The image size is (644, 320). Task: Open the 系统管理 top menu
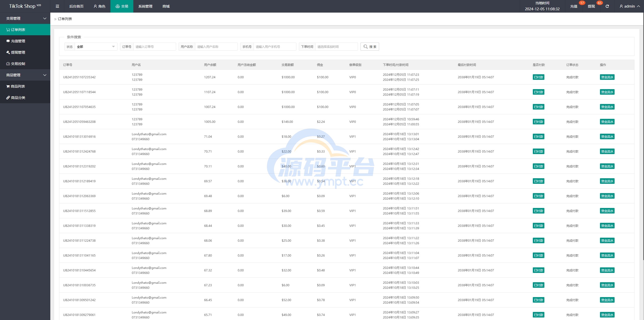[145, 6]
